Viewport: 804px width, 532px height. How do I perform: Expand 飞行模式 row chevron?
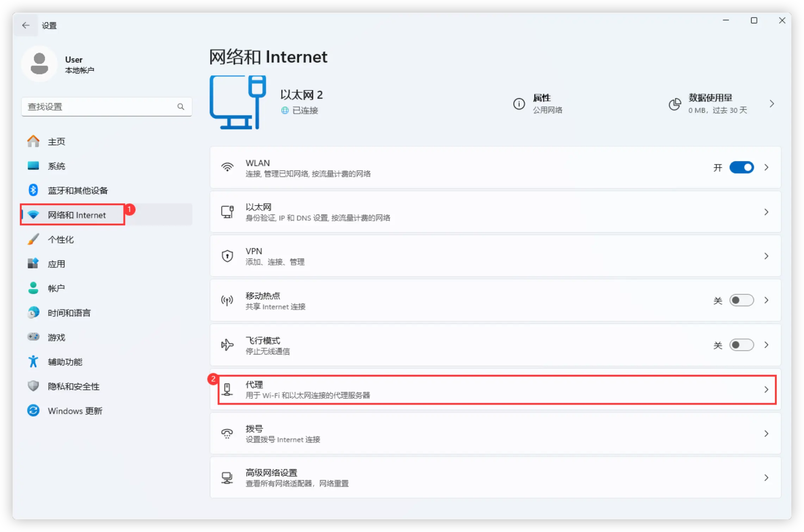[766, 345]
